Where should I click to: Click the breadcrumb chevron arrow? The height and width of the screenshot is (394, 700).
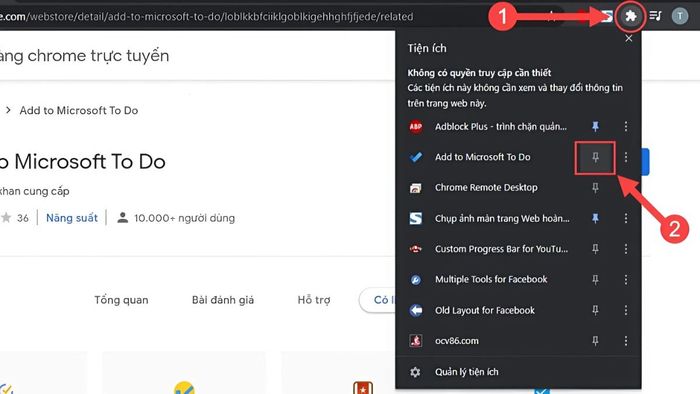click(x=8, y=110)
